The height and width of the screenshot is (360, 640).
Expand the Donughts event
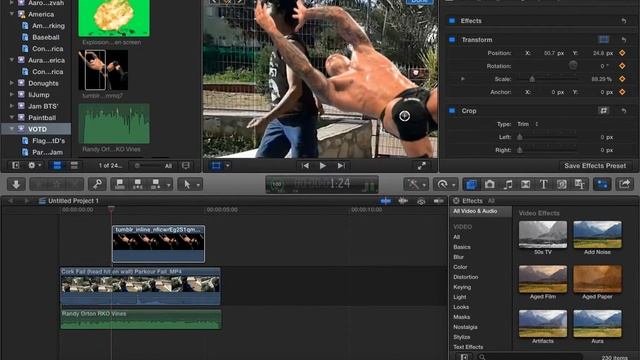click(x=12, y=83)
